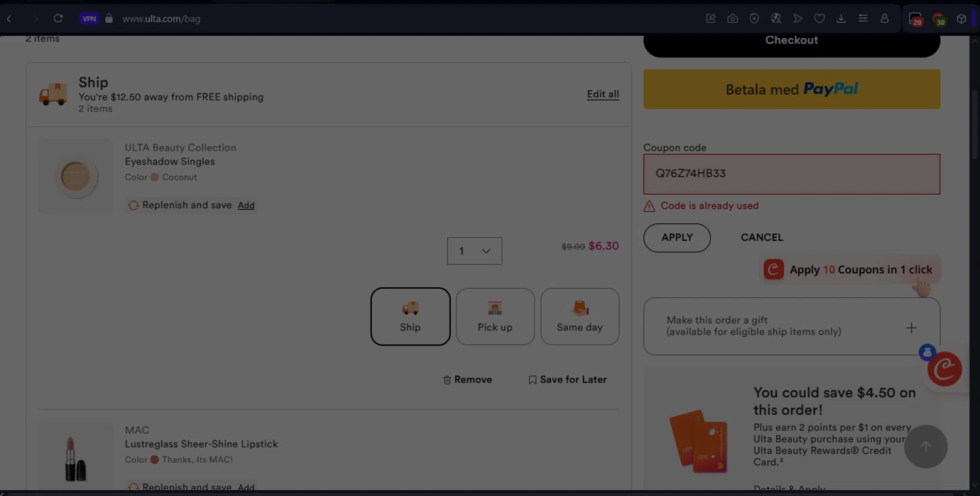Click the site security lock icon

[109, 19]
